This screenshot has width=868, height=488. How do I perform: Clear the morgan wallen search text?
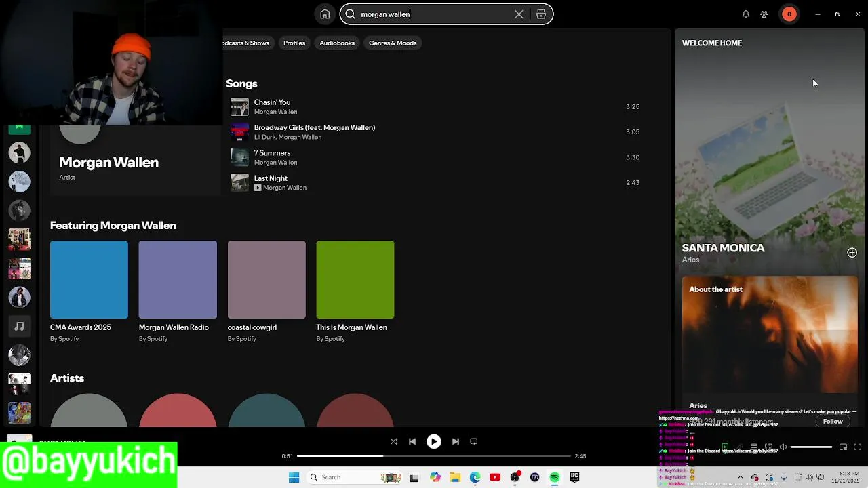click(519, 14)
